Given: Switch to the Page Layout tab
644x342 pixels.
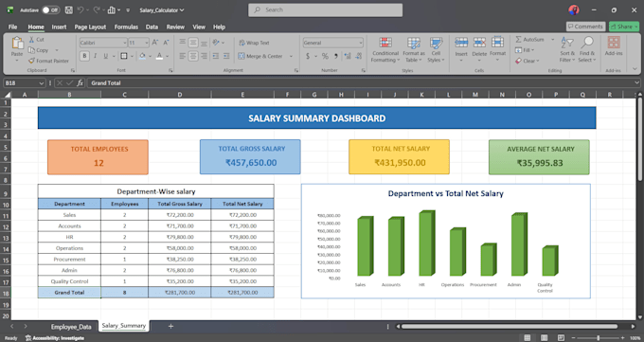Looking at the screenshot, I should pos(90,27).
